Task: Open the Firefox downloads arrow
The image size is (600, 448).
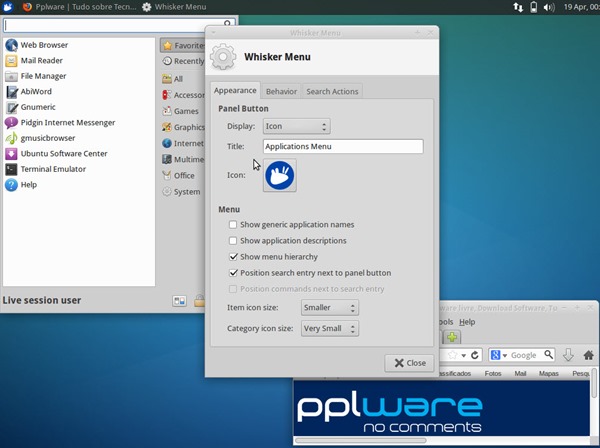Action: click(568, 355)
